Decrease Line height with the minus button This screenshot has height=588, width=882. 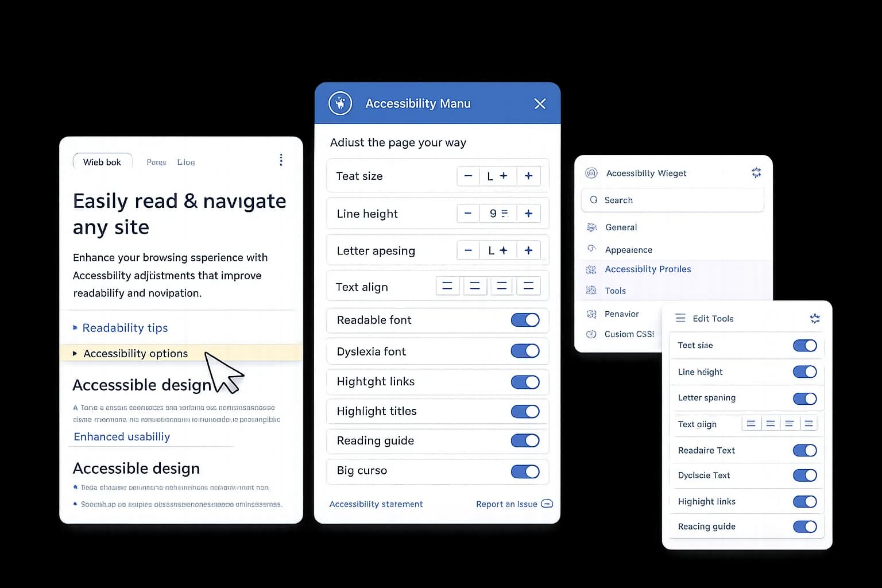click(468, 214)
